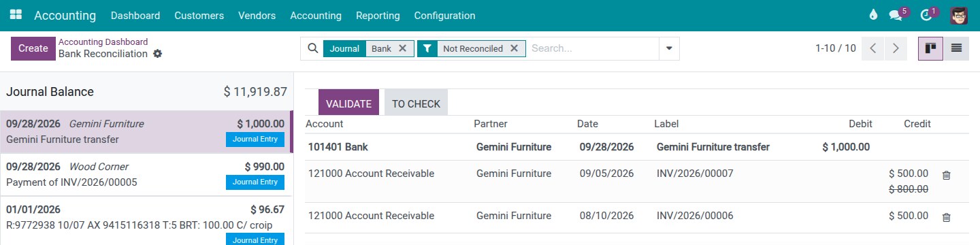Click the 09/05/2026 date cell
Screen dimensions: 980x245
(606, 174)
